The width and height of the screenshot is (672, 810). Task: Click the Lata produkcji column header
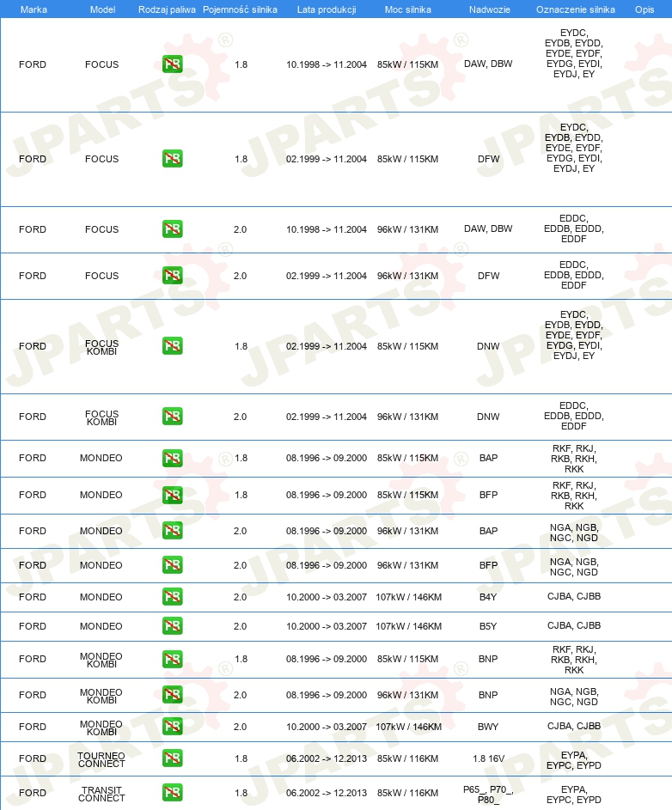click(327, 9)
